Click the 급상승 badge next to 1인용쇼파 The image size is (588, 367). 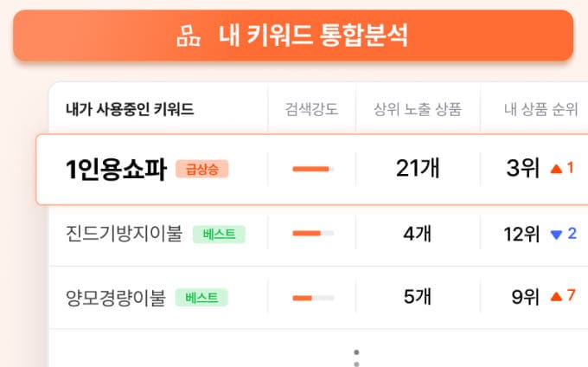tap(202, 170)
